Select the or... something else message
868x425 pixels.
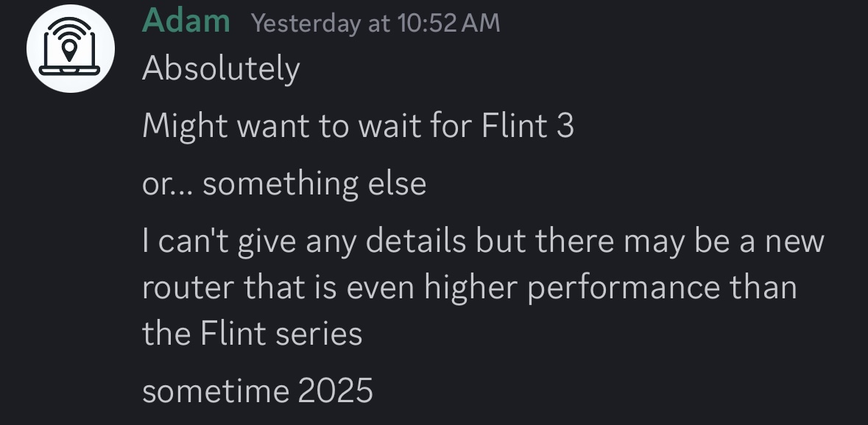tap(284, 183)
